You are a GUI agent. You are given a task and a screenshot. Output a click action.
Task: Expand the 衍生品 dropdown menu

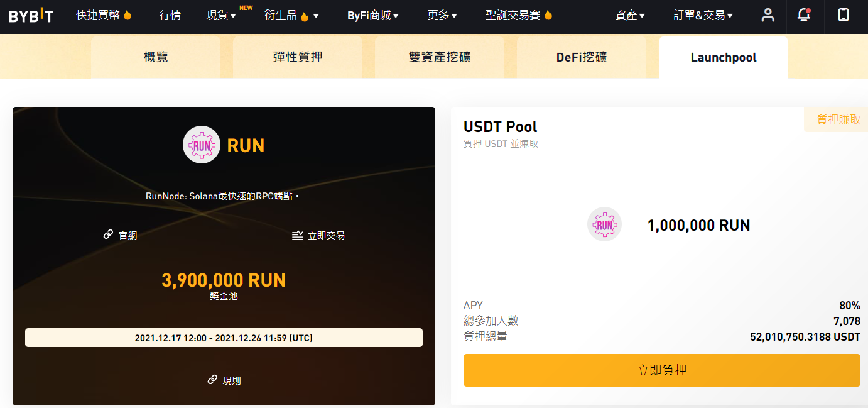point(291,16)
